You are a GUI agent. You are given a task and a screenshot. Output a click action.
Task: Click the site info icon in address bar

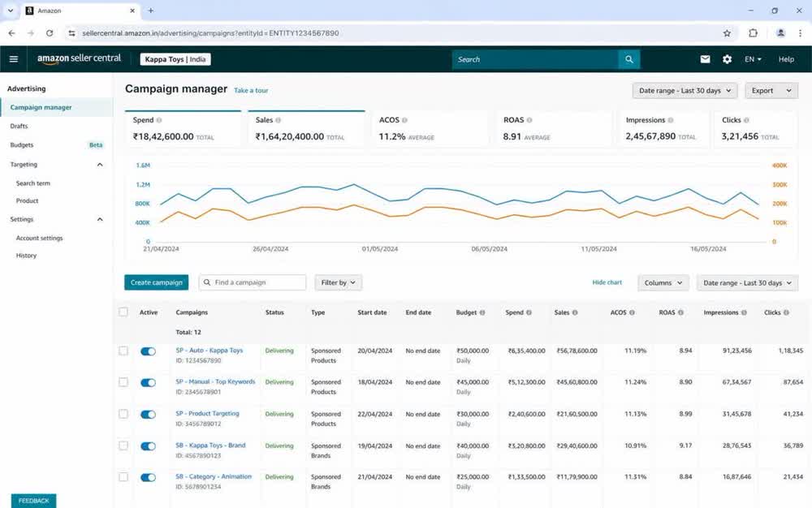pos(71,33)
